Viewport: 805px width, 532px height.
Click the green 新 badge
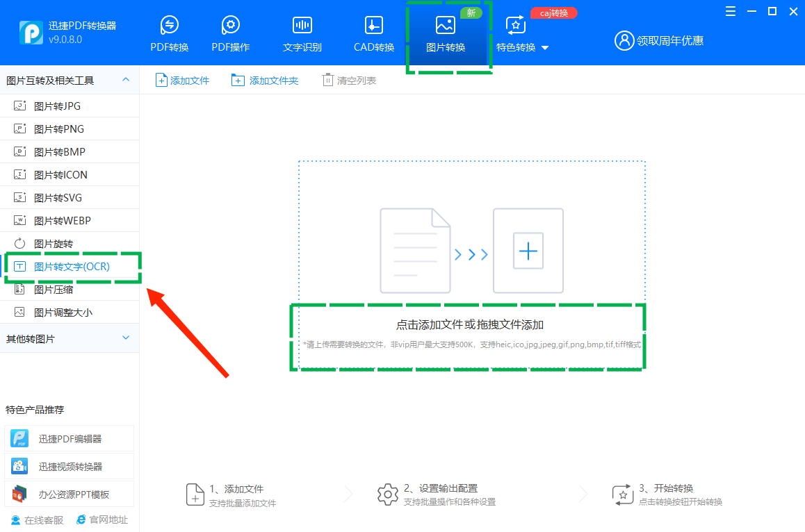point(471,13)
